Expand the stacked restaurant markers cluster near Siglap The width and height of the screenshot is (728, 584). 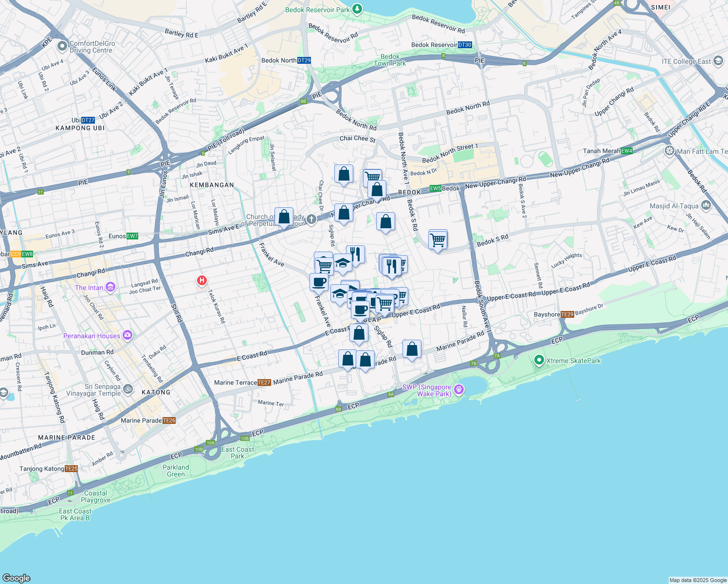(x=392, y=266)
